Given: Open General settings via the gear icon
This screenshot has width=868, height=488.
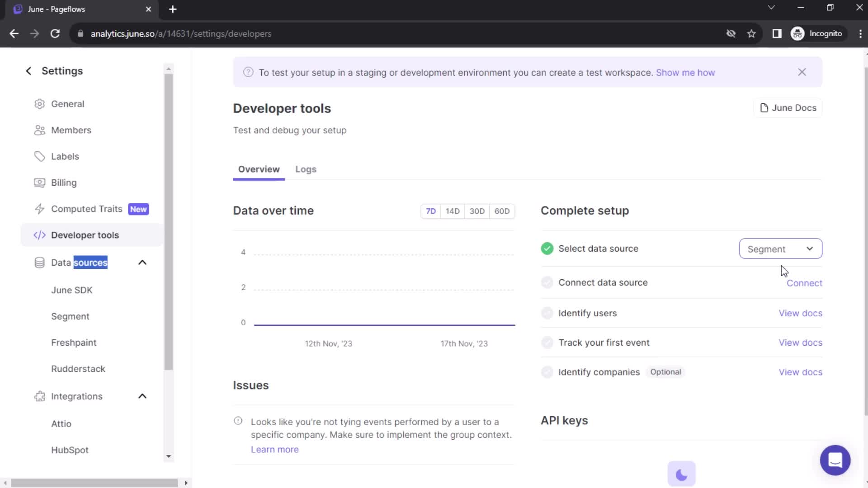Looking at the screenshot, I should (x=40, y=104).
